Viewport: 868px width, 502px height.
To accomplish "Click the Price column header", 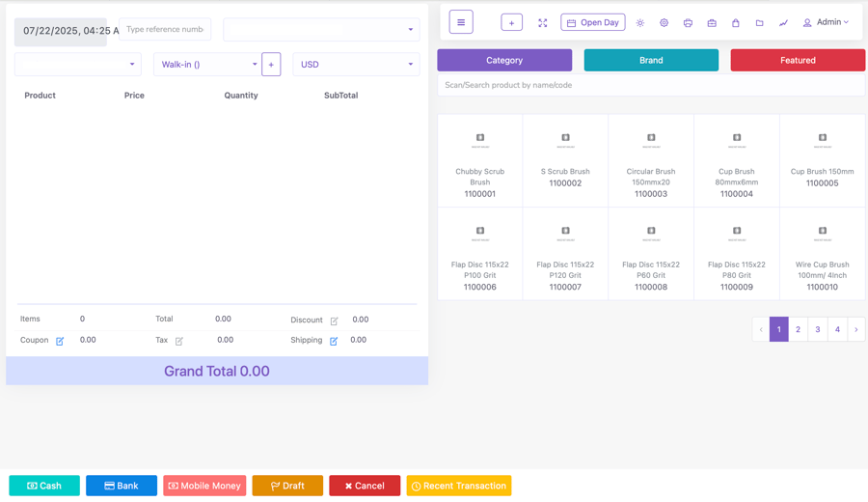I will tap(134, 96).
